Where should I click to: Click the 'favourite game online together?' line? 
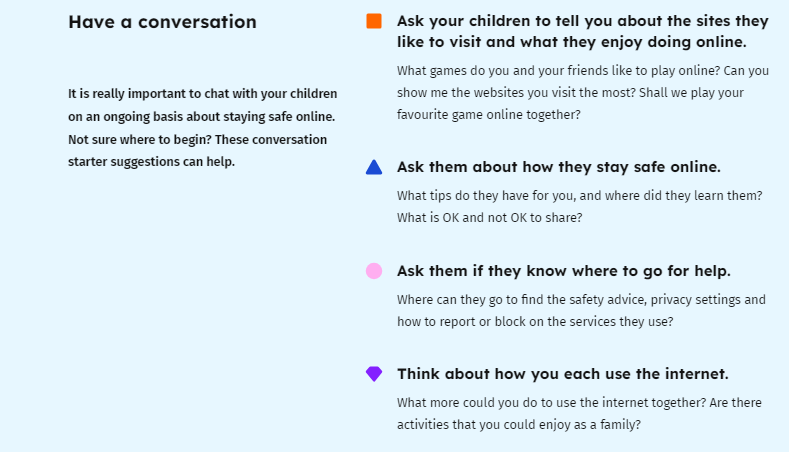tap(489, 115)
